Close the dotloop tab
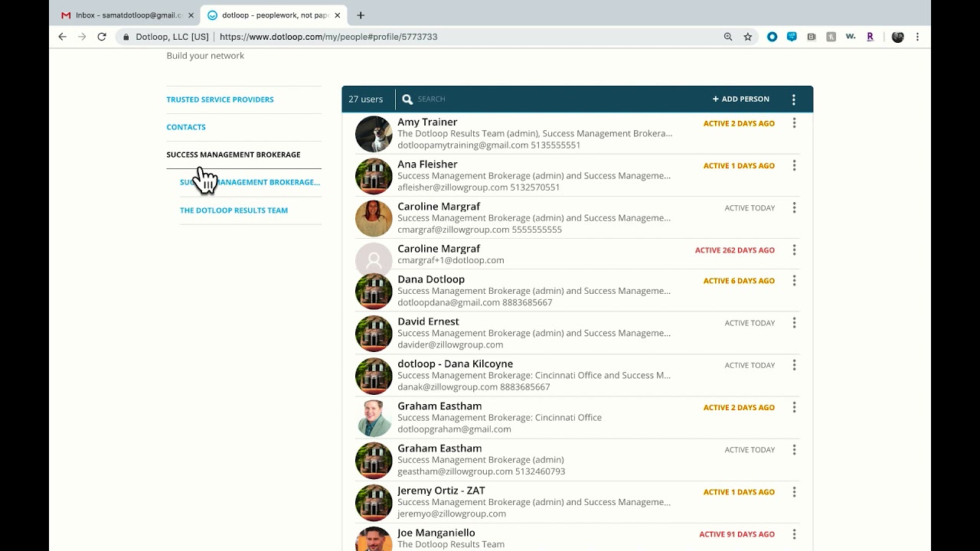Screen dimensions: 980x551 coord(337,15)
